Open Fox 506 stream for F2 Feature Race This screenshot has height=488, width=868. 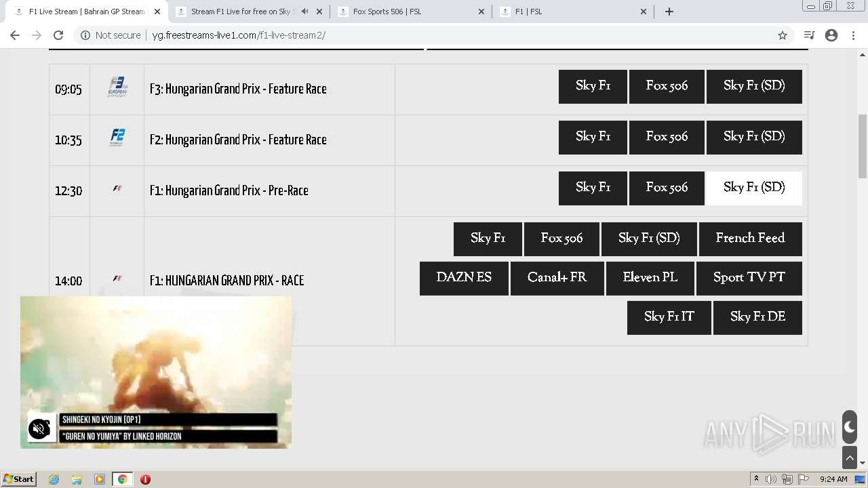click(667, 137)
